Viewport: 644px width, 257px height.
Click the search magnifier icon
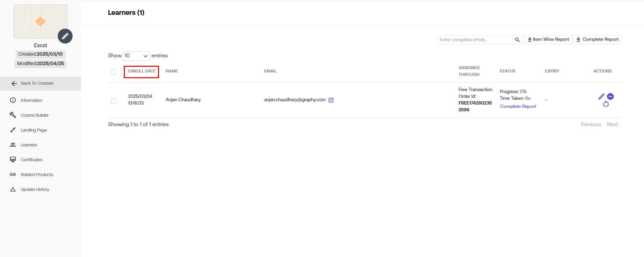517,40
